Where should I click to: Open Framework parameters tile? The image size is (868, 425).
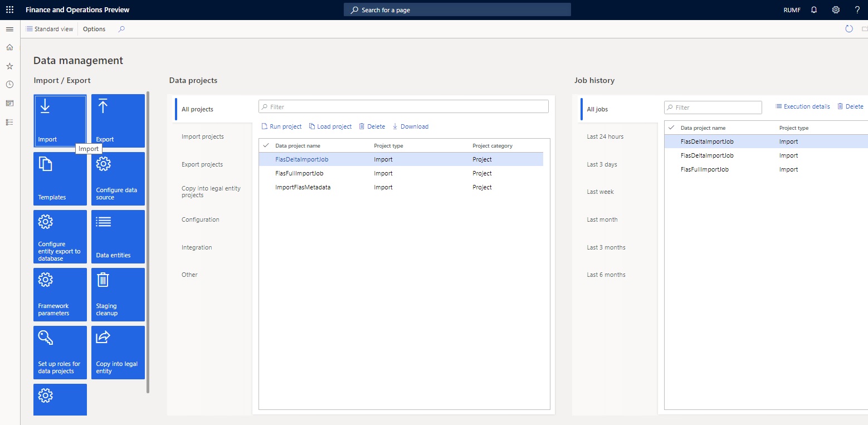[x=60, y=295]
